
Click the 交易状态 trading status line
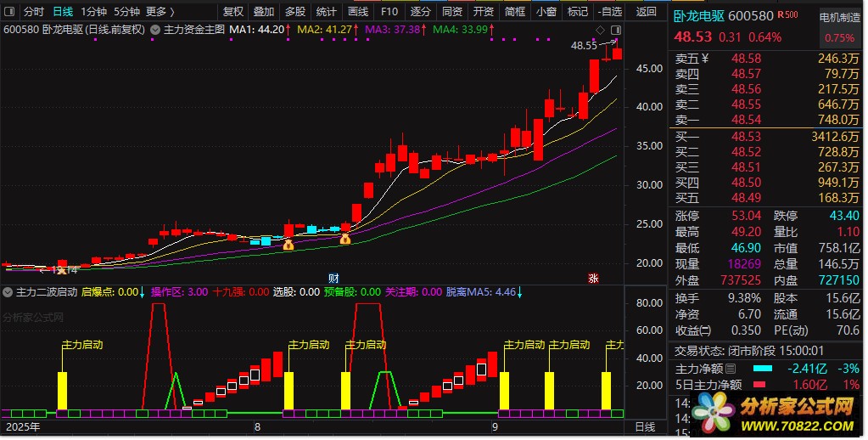point(749,351)
